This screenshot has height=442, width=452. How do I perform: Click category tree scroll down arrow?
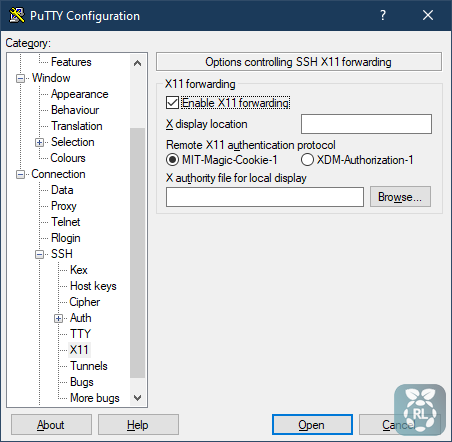[137, 398]
